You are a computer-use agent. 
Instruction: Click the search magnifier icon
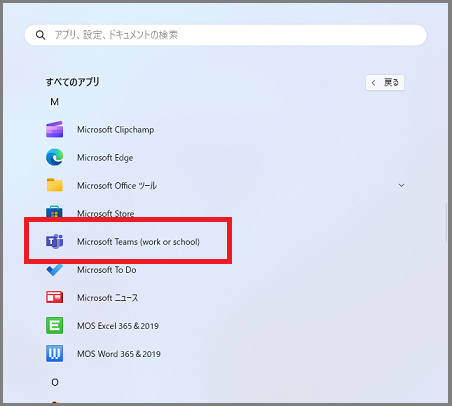[x=40, y=35]
